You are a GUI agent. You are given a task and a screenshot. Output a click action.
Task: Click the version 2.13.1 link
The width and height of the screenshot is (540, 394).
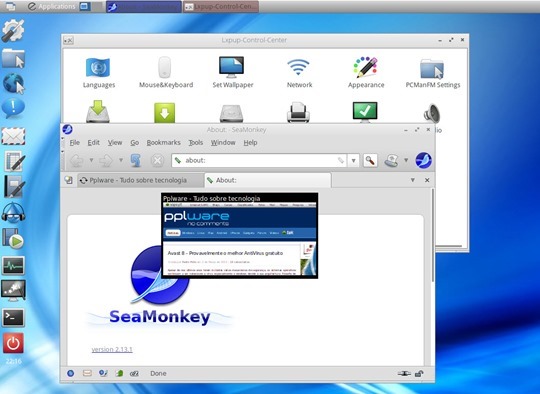[x=112, y=349]
